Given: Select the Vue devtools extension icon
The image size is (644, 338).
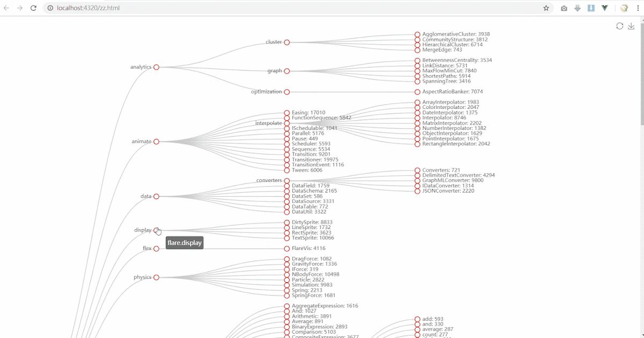Looking at the screenshot, I should tap(604, 8).
